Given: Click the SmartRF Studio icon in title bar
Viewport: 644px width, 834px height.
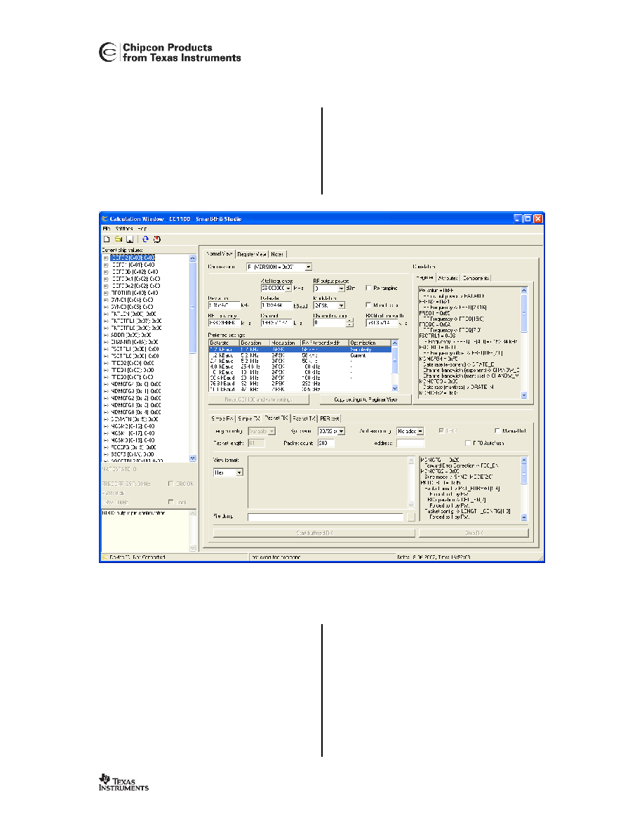Looking at the screenshot, I should pos(105,219).
